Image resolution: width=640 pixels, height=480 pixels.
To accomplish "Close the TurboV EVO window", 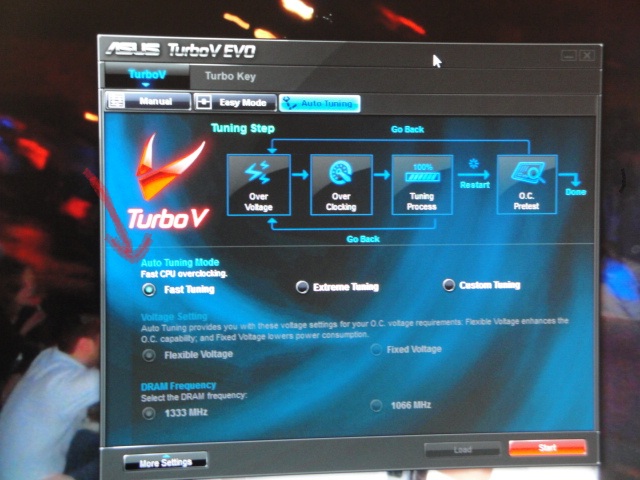I will 587,55.
